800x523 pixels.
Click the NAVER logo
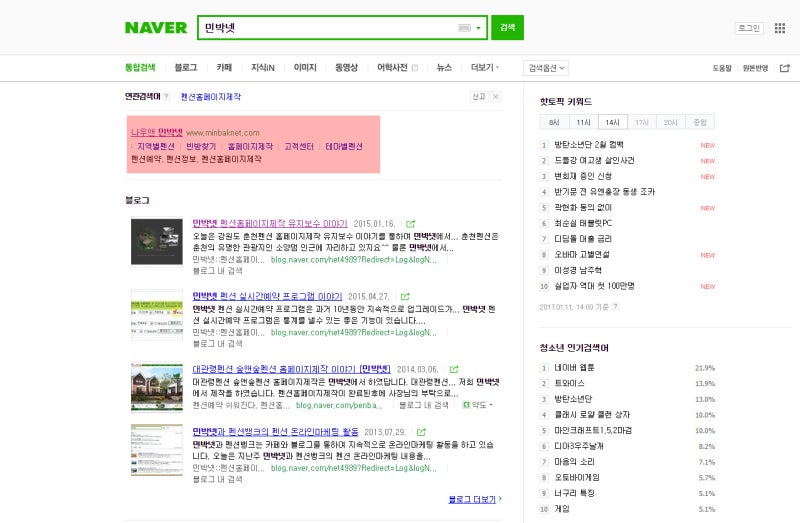(156, 28)
